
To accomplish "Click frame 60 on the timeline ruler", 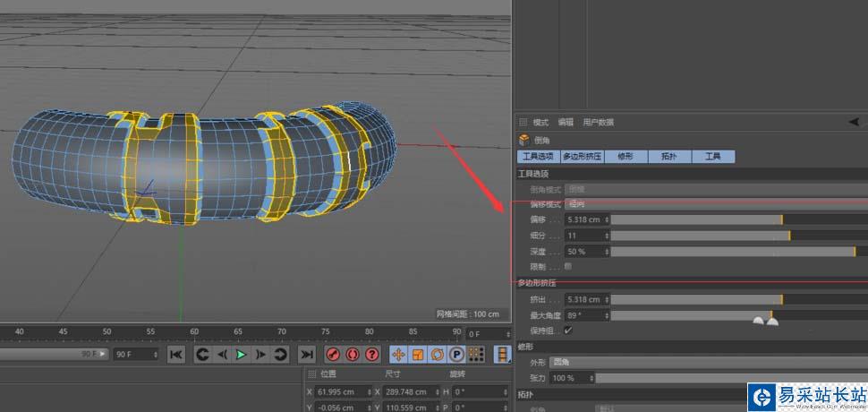I will [194, 331].
